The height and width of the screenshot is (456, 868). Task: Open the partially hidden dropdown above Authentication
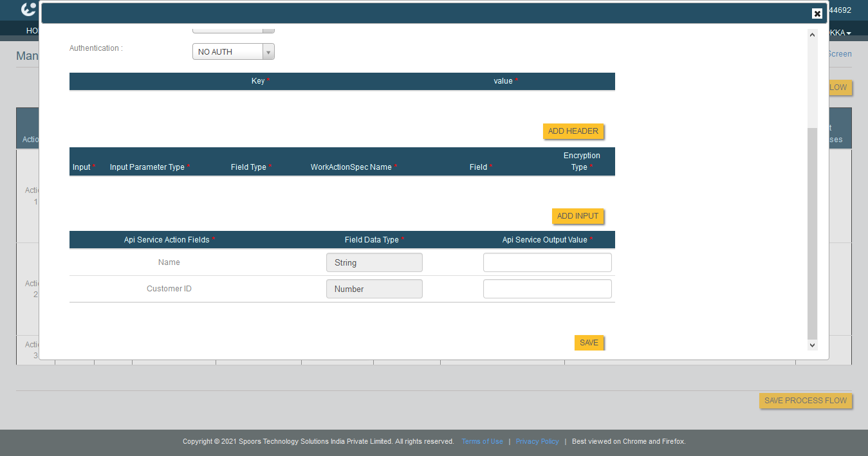tap(233, 29)
